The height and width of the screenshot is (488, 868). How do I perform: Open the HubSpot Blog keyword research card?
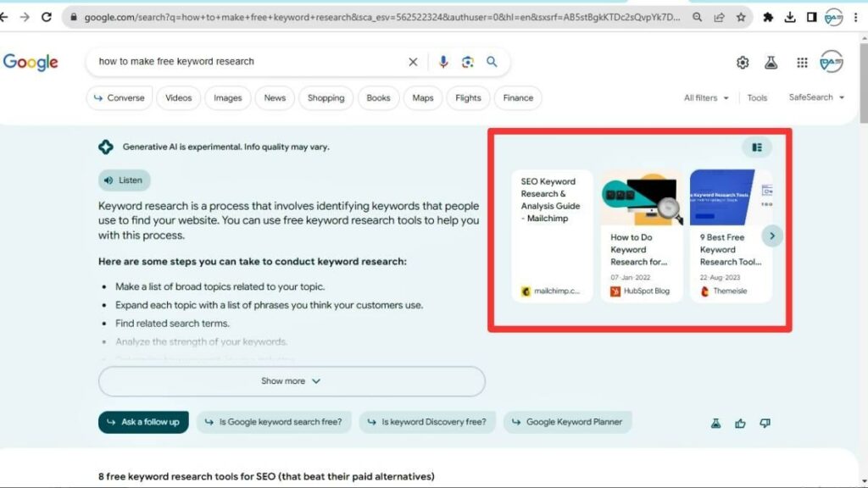[642, 236]
